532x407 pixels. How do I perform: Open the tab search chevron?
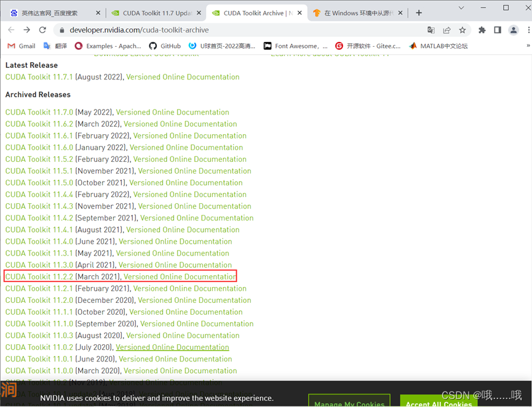(x=461, y=7)
